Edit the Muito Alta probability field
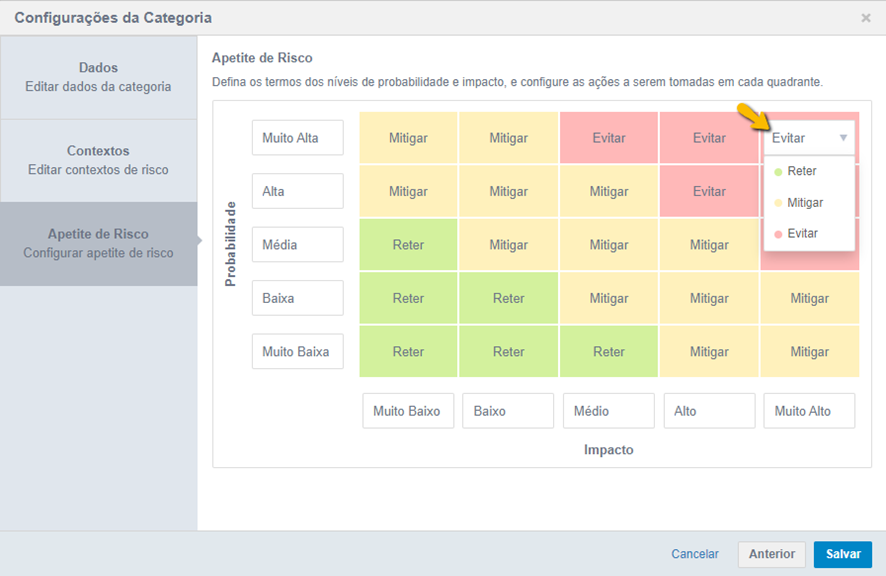The image size is (886, 576). 298,138
